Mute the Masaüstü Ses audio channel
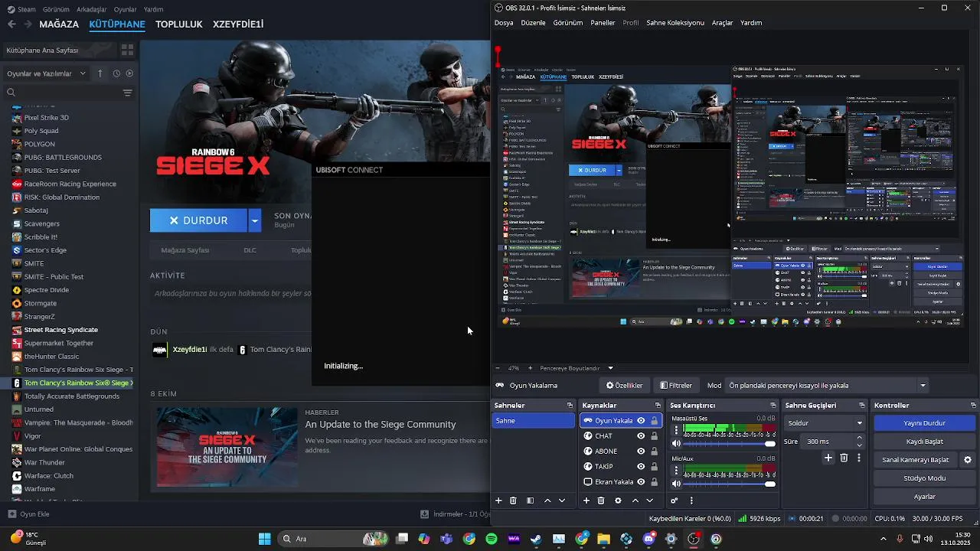Viewport: 980px width, 551px height. point(676,443)
